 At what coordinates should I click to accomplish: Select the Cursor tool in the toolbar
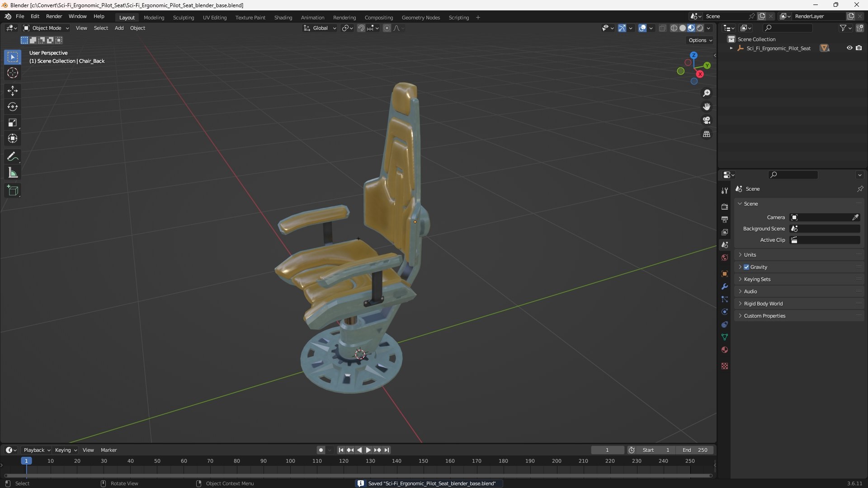click(13, 73)
